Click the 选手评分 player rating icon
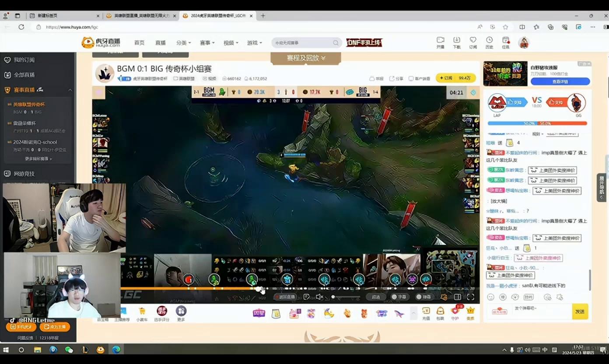Viewport: 609px width, 364px height. coord(162,313)
